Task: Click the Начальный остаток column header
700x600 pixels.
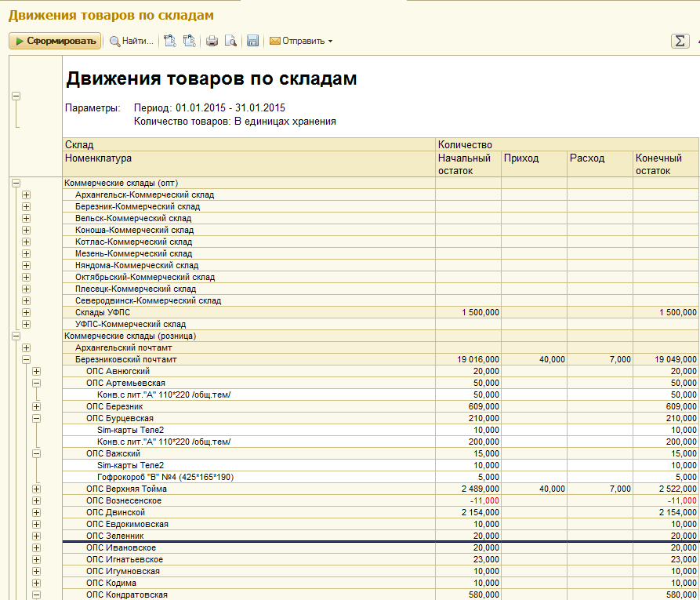Action: (468, 164)
